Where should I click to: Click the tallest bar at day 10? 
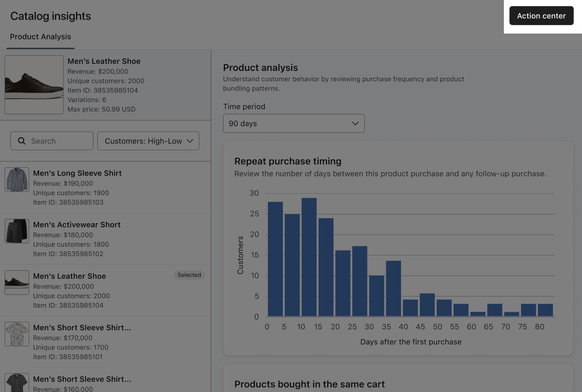coord(309,257)
